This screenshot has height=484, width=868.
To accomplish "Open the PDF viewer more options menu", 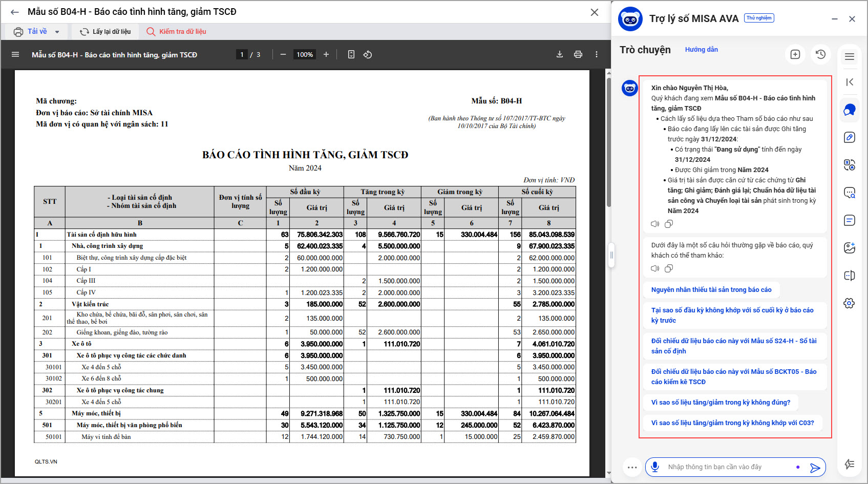I will click(597, 54).
